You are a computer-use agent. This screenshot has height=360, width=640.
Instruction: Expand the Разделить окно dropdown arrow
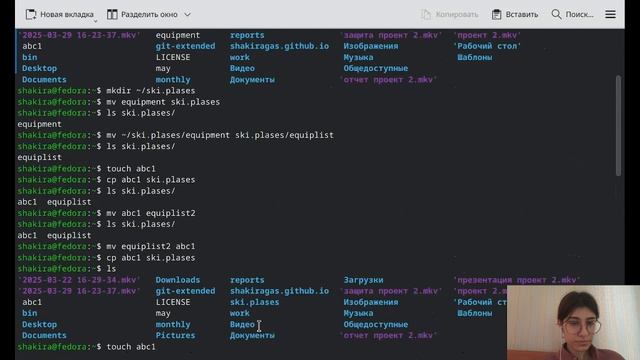187,14
